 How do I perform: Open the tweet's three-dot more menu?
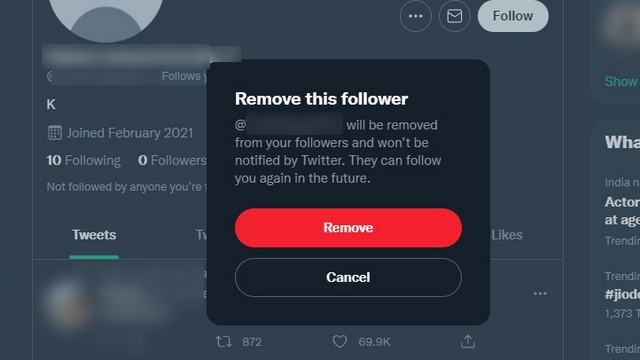(540, 293)
